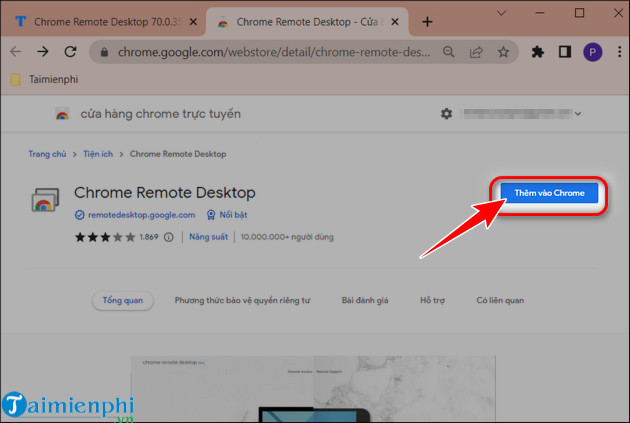Screen dimensions: 630x423
Task: Open Năng suất category link
Action: click(x=209, y=237)
